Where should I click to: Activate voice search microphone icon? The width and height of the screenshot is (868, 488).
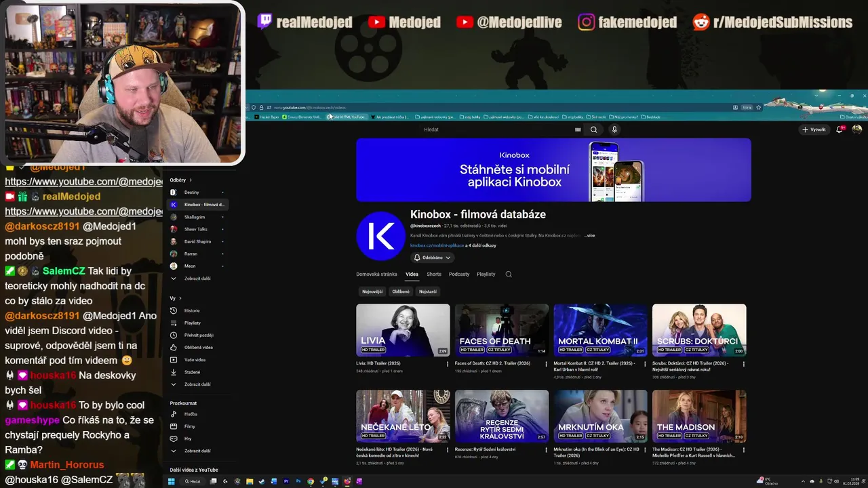[614, 129]
